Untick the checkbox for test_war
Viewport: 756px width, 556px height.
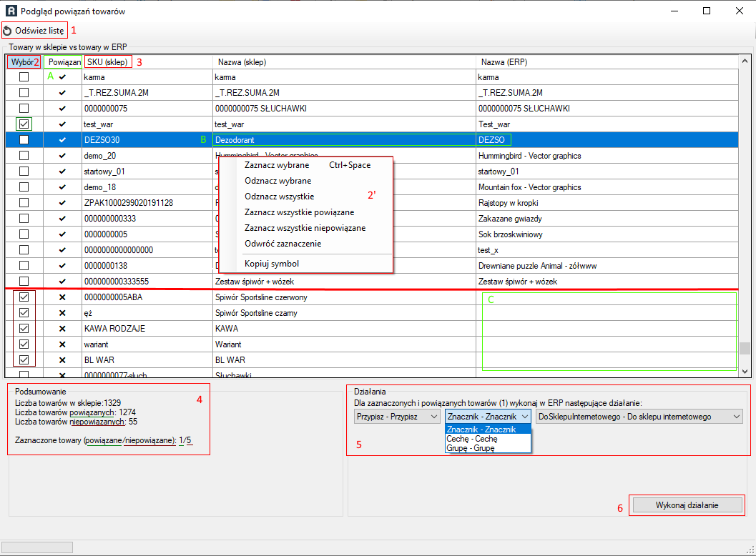click(24, 124)
